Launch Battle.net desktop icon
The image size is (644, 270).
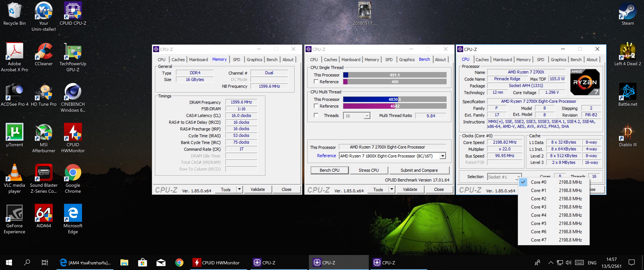(x=628, y=95)
